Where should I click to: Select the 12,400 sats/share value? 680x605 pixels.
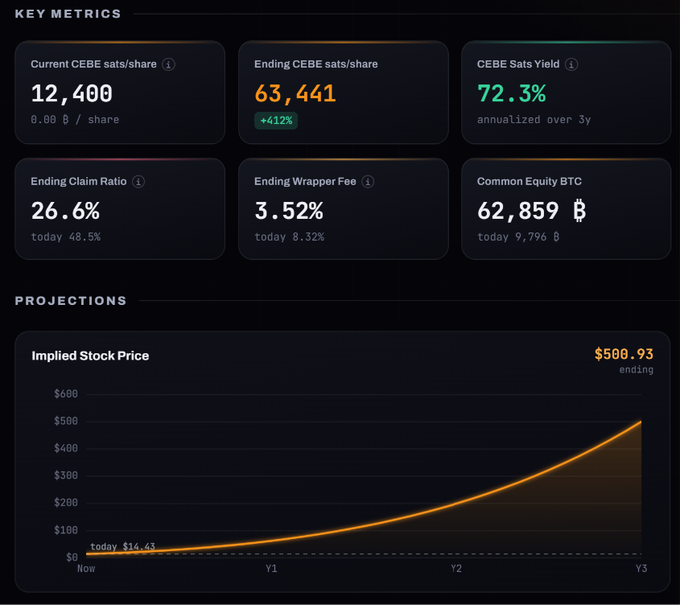(x=72, y=94)
